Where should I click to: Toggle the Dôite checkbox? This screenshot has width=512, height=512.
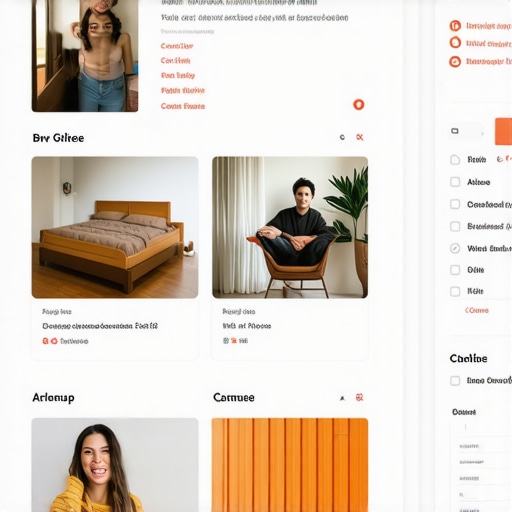pos(455,270)
